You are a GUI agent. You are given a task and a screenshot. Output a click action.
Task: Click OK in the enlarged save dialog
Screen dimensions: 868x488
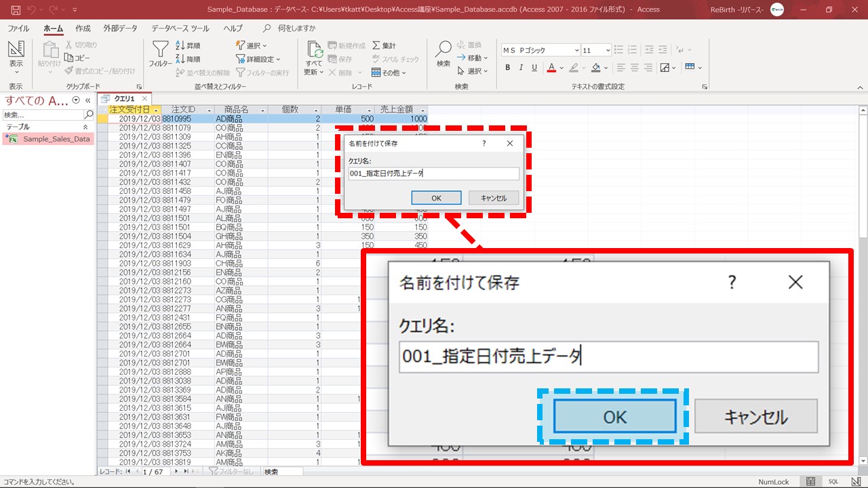614,416
